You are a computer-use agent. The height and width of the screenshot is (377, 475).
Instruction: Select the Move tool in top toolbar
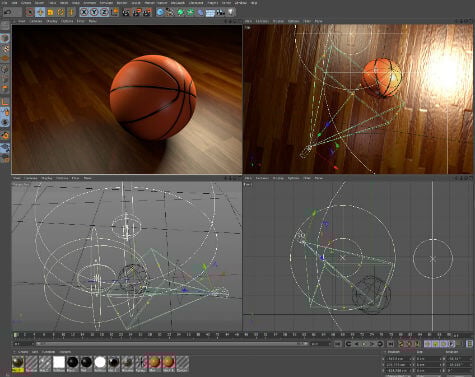[x=40, y=12]
